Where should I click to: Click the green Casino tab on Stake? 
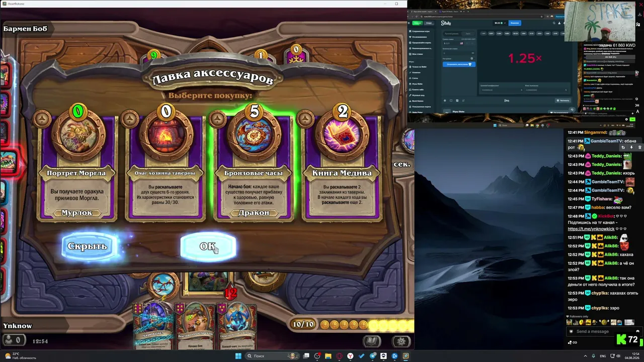pyautogui.click(x=417, y=23)
